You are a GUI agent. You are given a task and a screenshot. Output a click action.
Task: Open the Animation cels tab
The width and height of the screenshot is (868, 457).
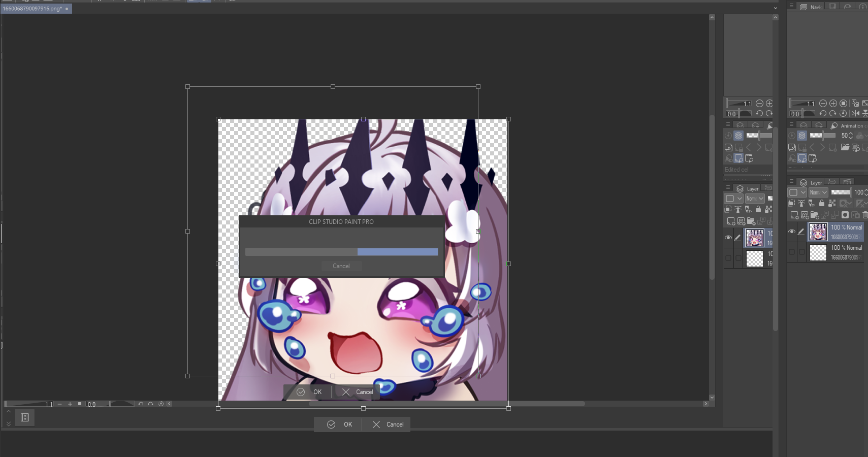point(847,126)
